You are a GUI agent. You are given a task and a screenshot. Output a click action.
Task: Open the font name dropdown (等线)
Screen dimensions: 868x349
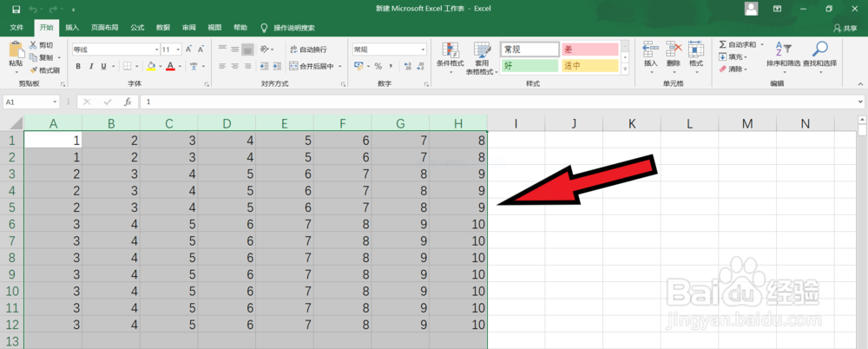tap(156, 49)
